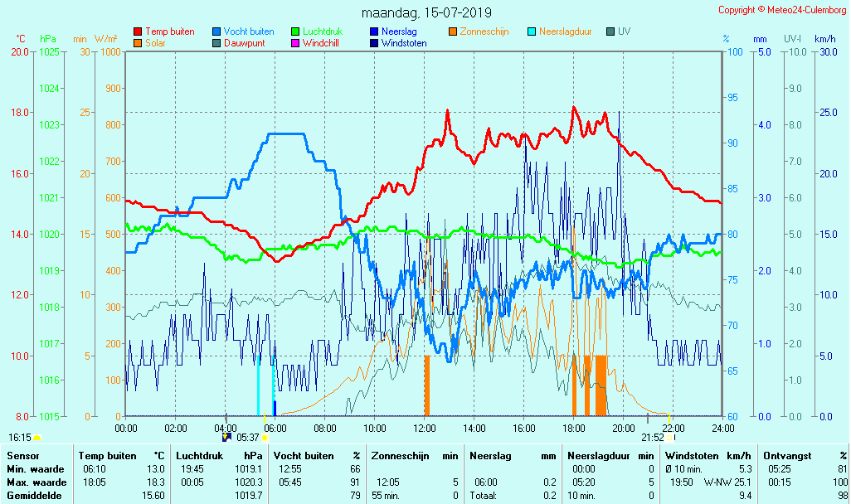This screenshot has width=851, height=504.
Task: Click the Neerslag legend square
Action: 374,31
